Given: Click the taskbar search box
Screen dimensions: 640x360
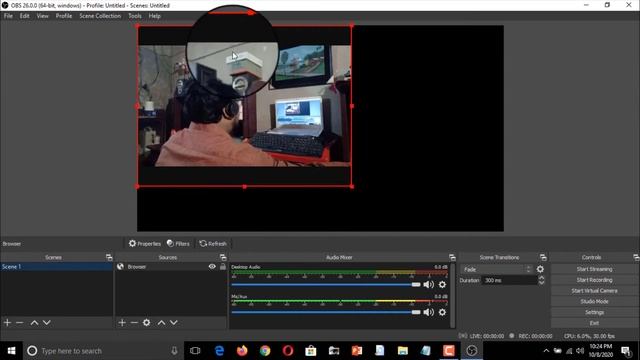Looking at the screenshot, I should coord(103,351).
